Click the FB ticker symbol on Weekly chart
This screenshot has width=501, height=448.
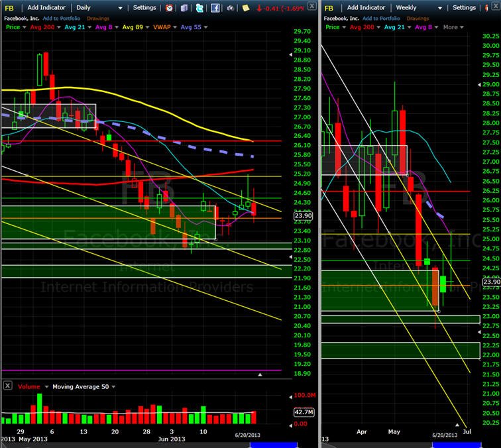coord(329,9)
